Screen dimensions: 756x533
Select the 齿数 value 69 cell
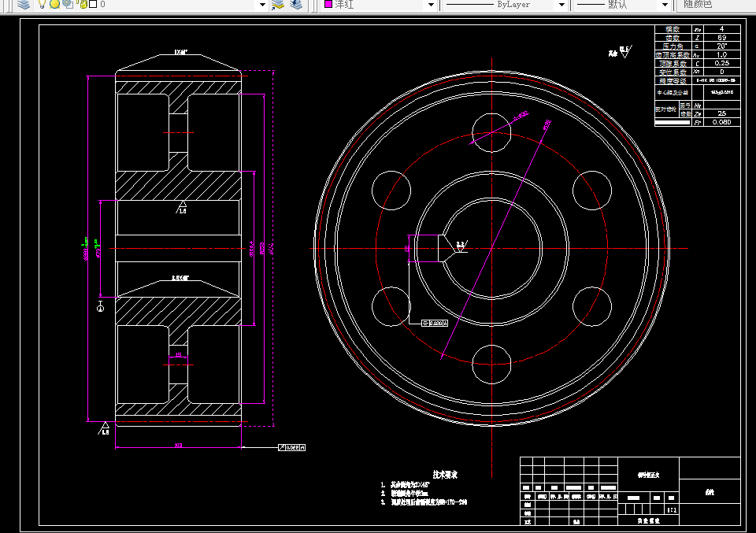coord(722,38)
